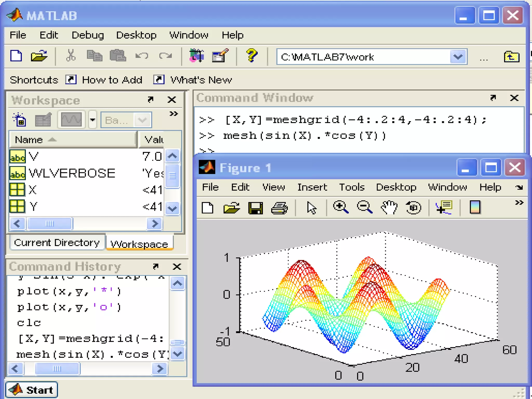The width and height of the screenshot is (532, 399).
Task: Click the What's New shortcut
Action: 201,80
